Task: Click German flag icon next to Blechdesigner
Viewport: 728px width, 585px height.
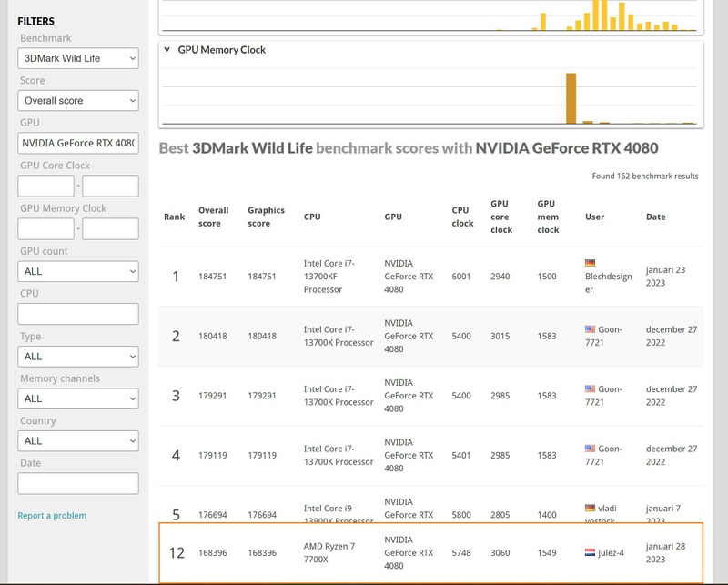Action: click(x=590, y=264)
